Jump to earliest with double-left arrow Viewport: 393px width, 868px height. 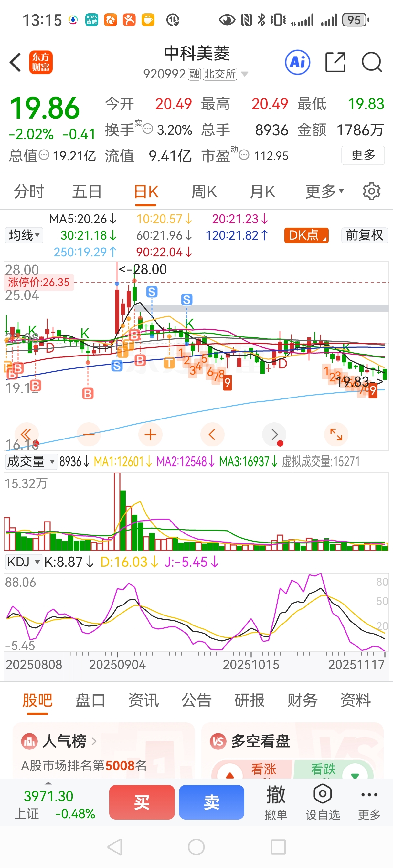point(27,434)
